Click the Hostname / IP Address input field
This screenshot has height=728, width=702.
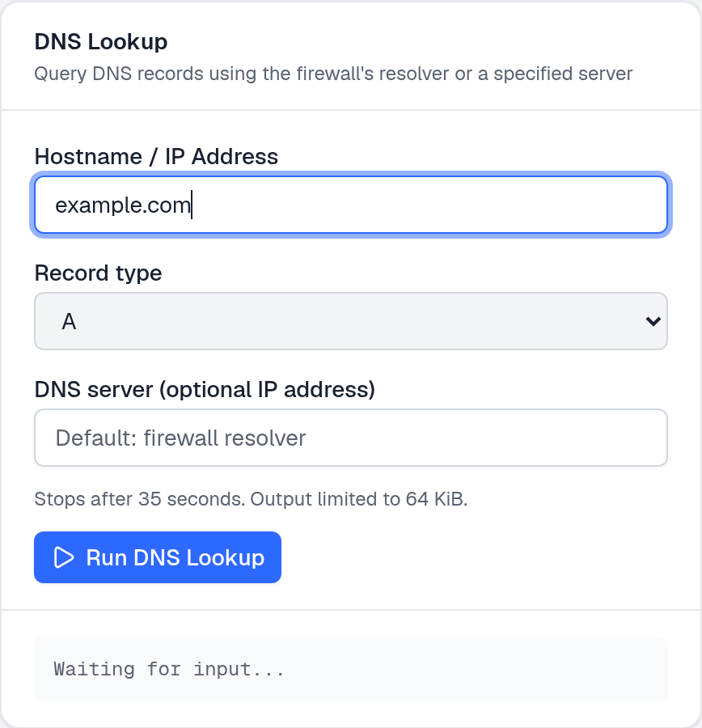[x=351, y=205]
